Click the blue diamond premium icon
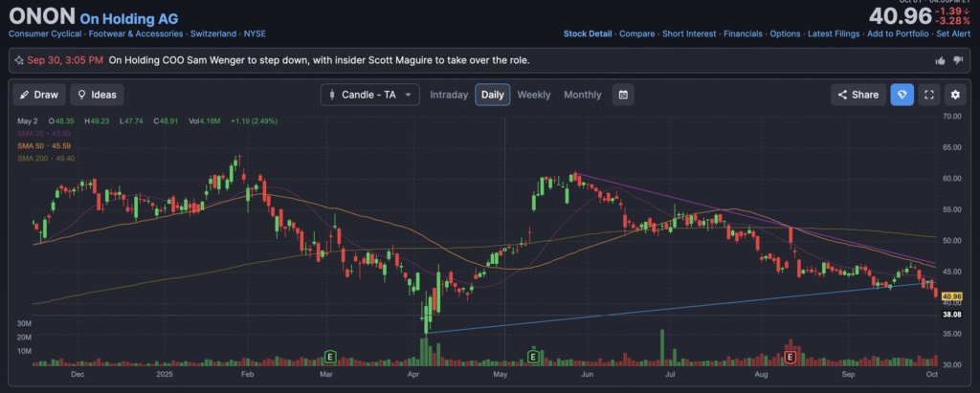Viewport: 980px width, 393px height. click(x=902, y=95)
